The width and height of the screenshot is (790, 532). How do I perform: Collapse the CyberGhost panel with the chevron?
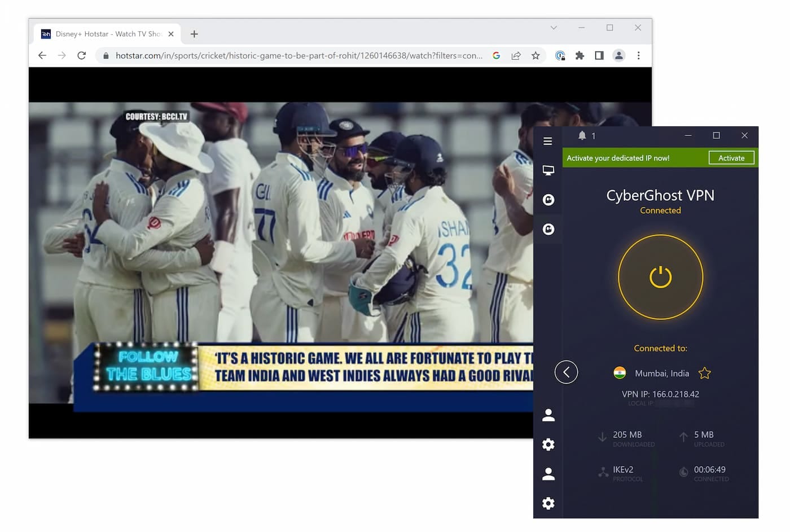[x=566, y=372]
